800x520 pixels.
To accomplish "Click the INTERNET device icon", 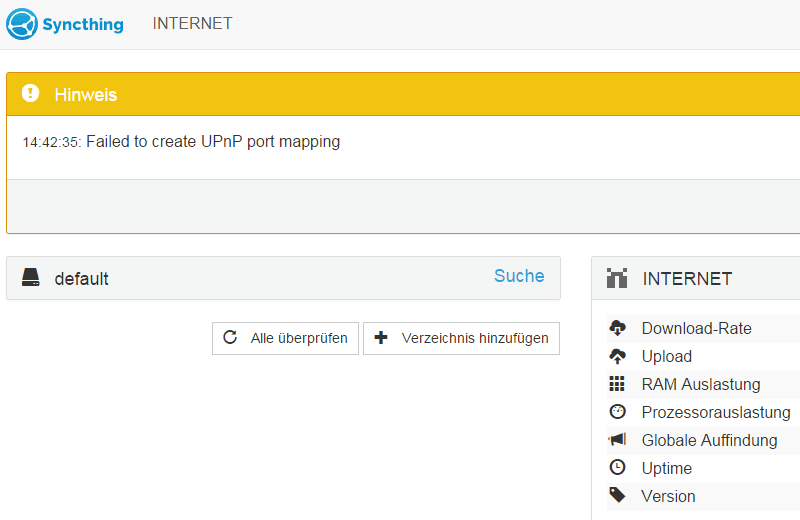I will coord(617,278).
